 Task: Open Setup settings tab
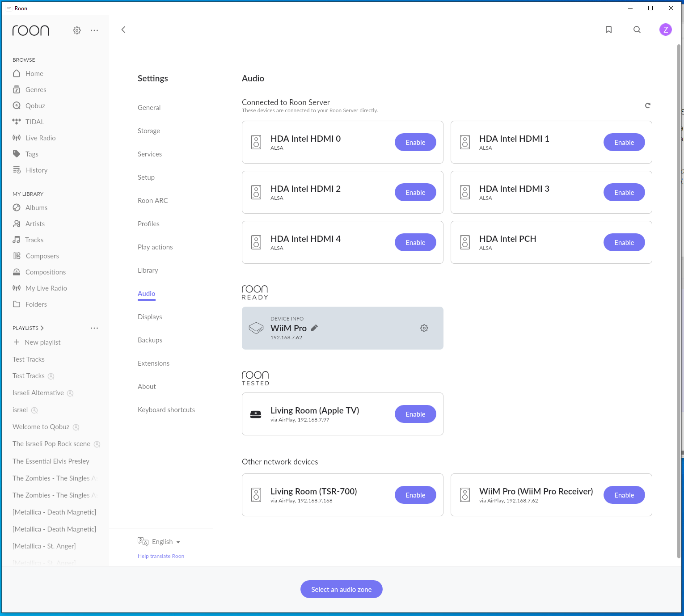point(146,177)
